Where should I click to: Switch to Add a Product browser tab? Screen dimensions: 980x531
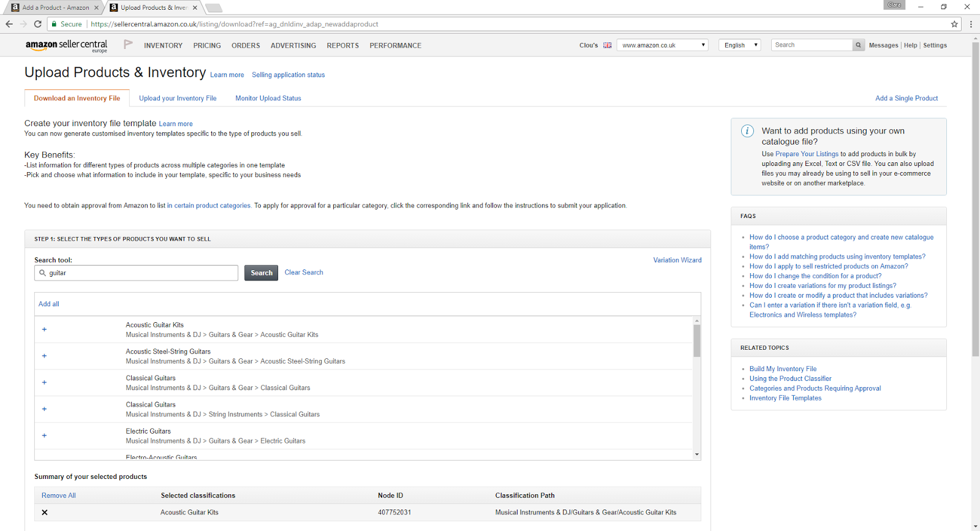click(55, 8)
